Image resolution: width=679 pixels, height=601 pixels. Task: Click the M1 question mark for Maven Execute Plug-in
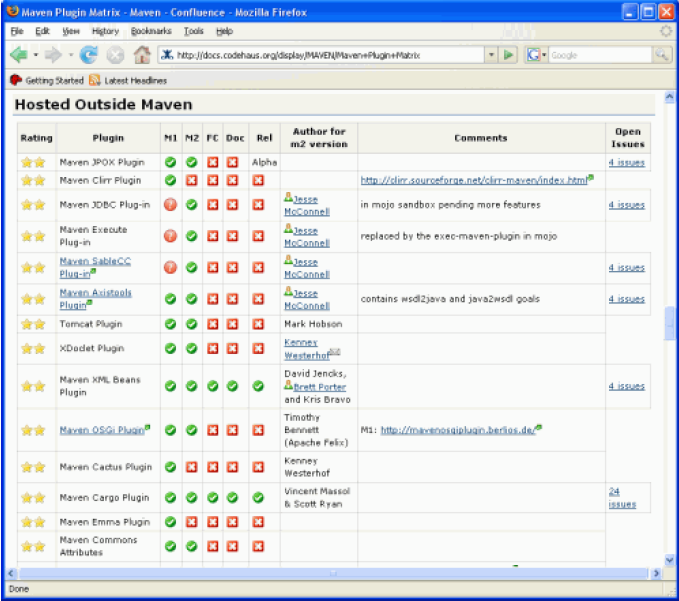(x=171, y=236)
